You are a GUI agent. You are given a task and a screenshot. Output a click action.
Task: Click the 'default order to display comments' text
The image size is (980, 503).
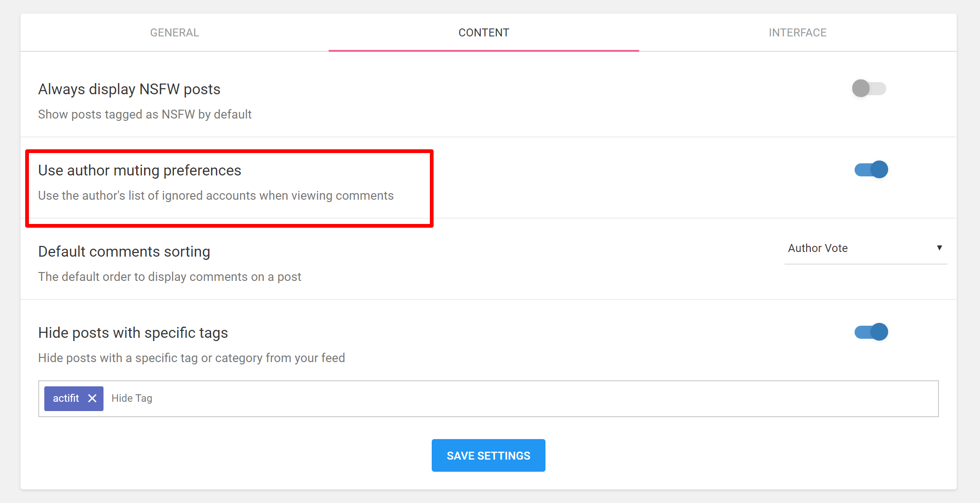(170, 277)
